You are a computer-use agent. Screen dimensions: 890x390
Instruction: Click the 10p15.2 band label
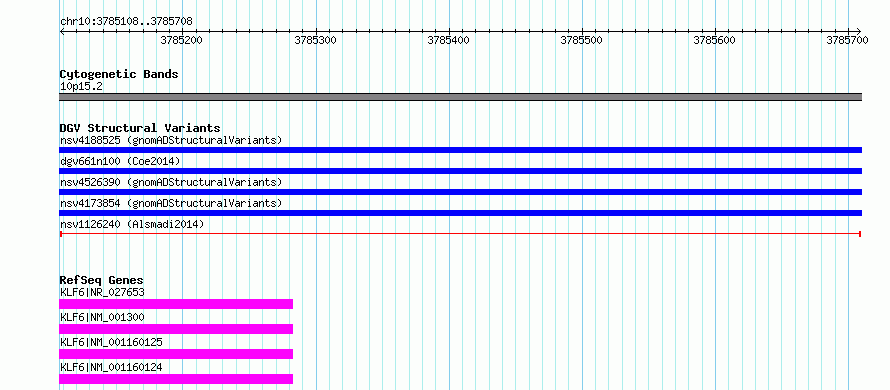point(81,86)
